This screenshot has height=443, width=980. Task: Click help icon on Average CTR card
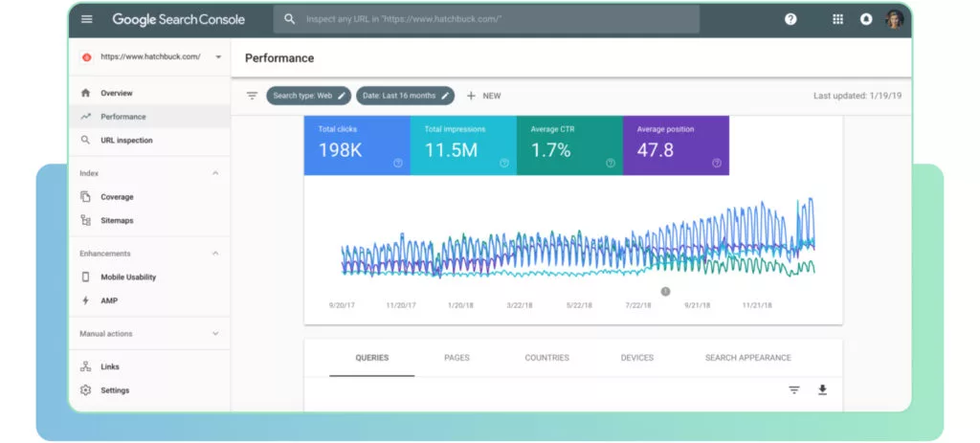tap(611, 163)
